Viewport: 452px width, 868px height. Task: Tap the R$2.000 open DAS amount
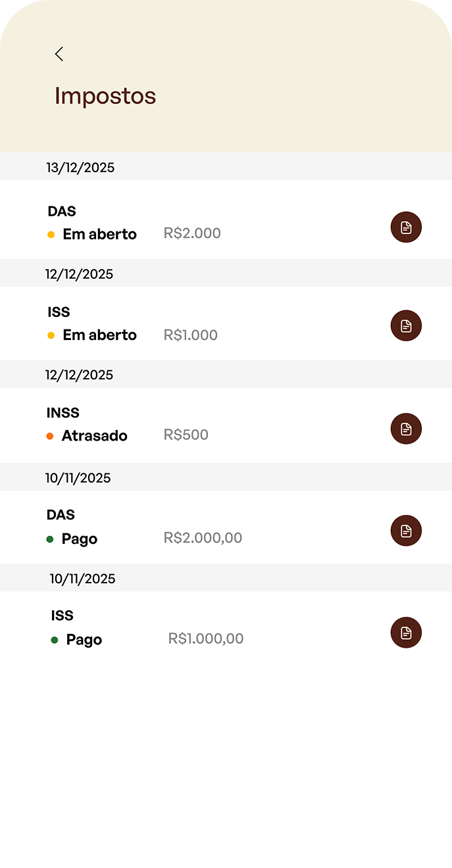tap(192, 233)
